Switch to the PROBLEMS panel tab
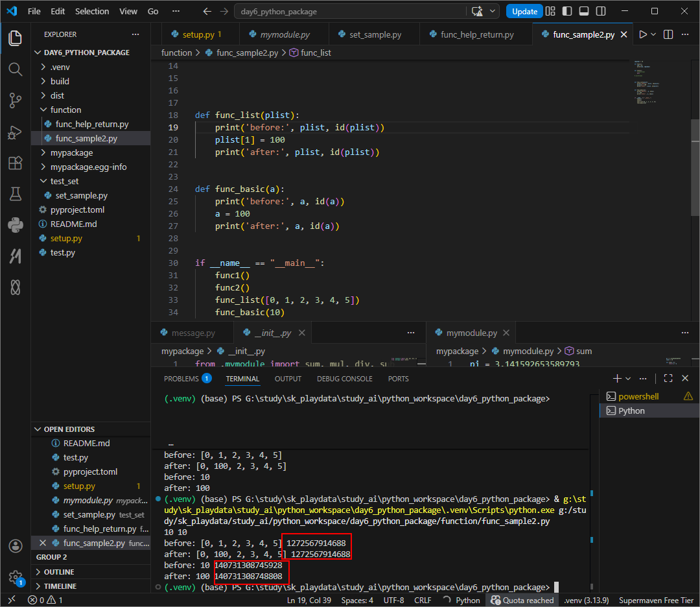The image size is (700, 607). coord(187,379)
